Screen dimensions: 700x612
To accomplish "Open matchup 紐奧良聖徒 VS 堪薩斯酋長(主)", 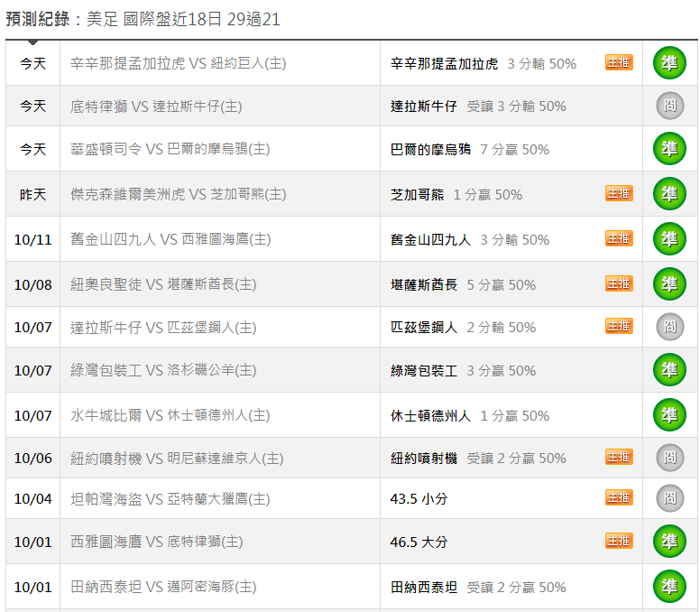I will 163,284.
